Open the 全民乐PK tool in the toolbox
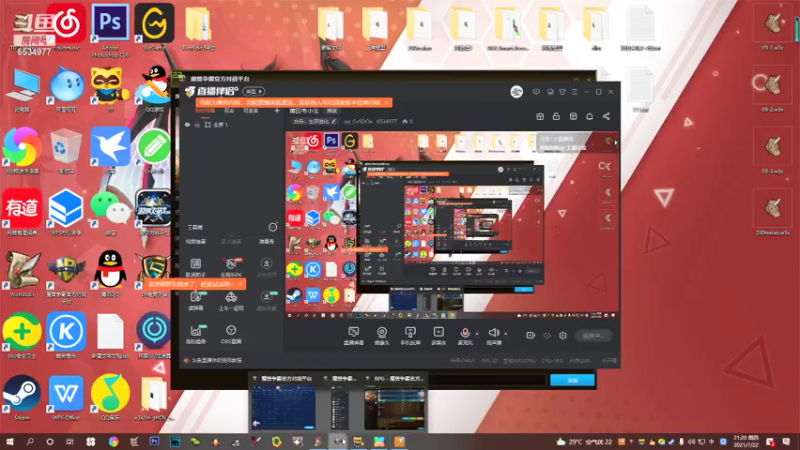Viewport: 800px width, 450px height. point(231,267)
